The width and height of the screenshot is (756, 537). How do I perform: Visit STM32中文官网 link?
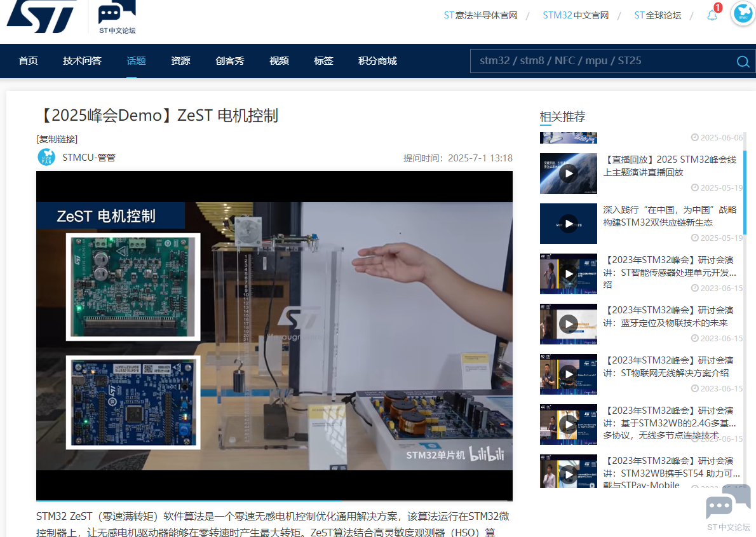point(575,15)
